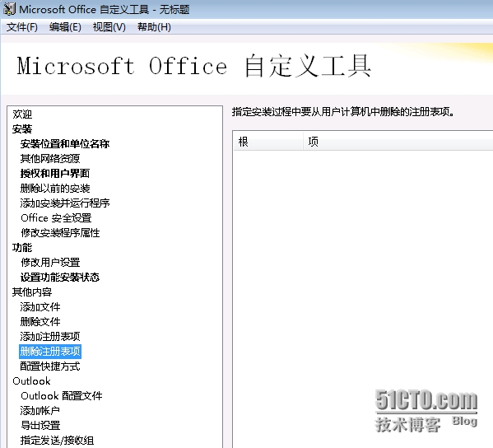Image resolution: width=493 pixels, height=448 pixels.
Task: Open 配置快捷方式 page
Action: 50,366
